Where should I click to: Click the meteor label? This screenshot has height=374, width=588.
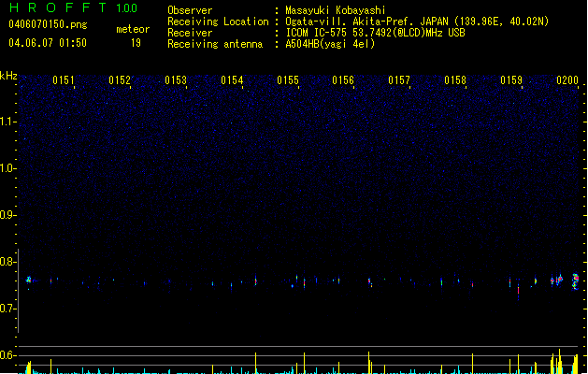click(x=133, y=29)
